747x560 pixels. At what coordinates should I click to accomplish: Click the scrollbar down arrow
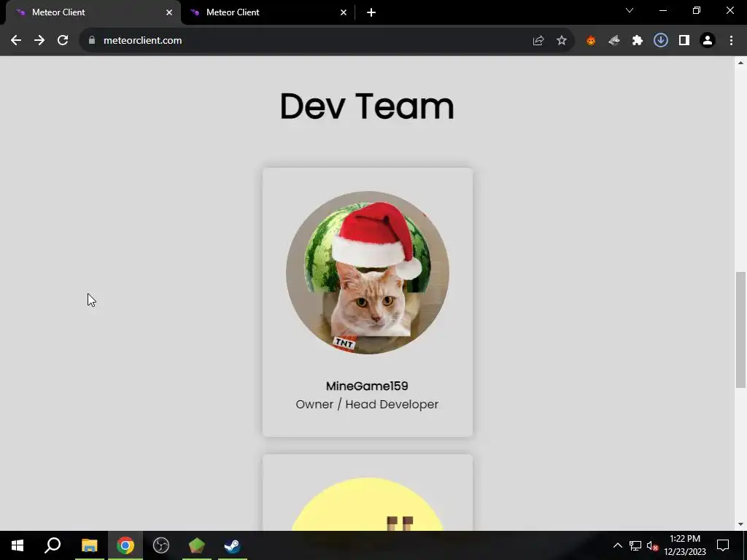(x=740, y=524)
